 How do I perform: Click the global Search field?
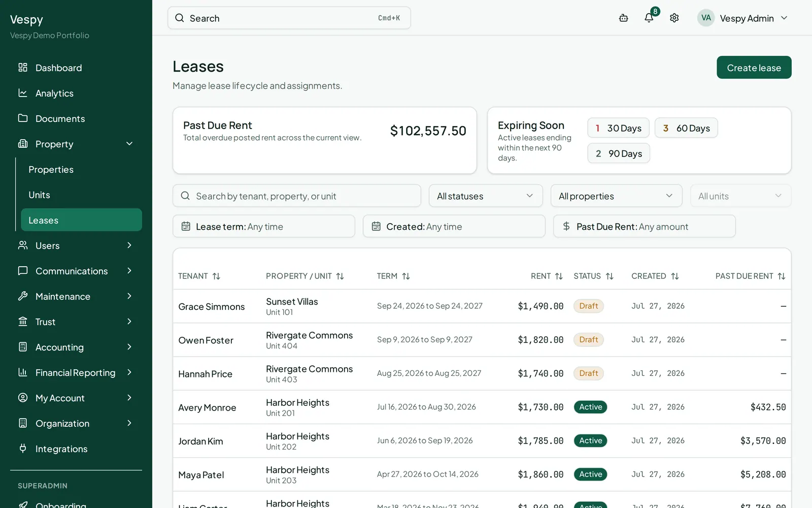[289, 18]
